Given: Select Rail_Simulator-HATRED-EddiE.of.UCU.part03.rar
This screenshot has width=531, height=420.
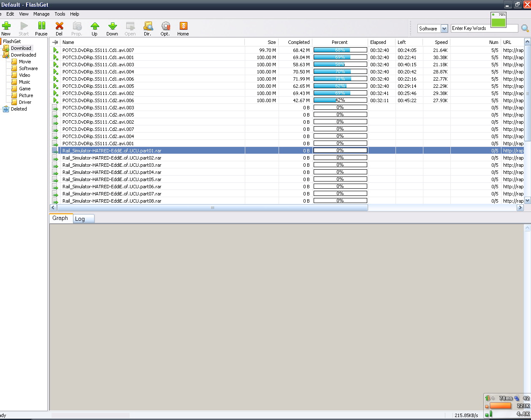Looking at the screenshot, I should [287, 165].
